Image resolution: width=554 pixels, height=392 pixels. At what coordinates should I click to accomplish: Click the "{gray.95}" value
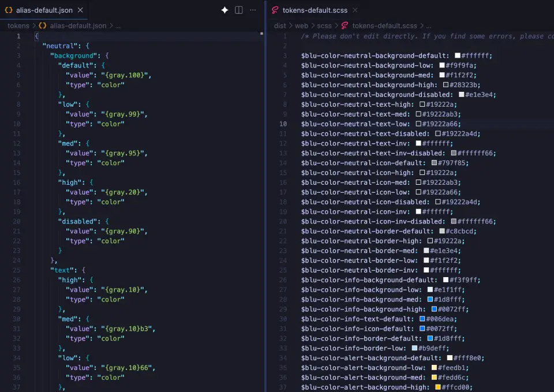coord(122,153)
